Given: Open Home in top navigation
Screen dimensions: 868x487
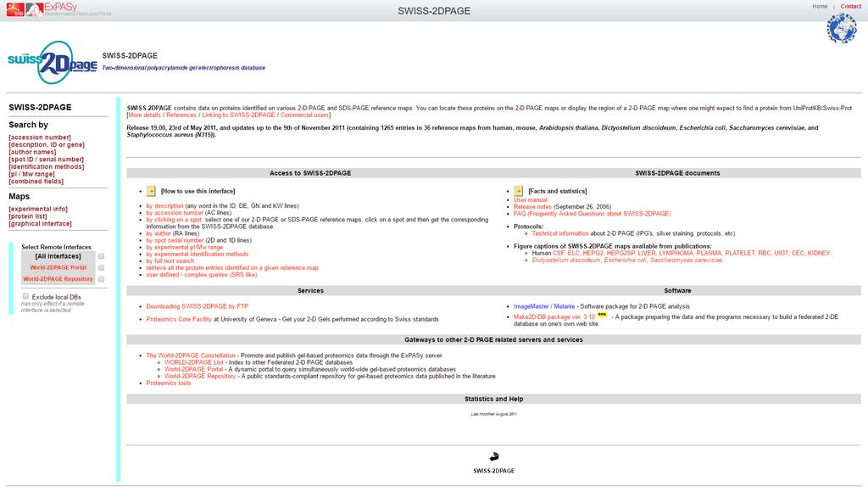Looking at the screenshot, I should (x=820, y=6).
